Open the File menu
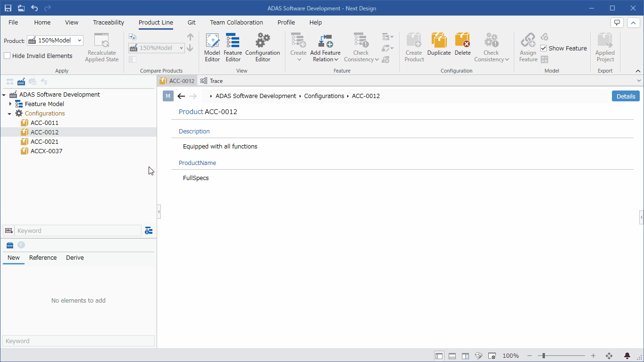 point(13,22)
